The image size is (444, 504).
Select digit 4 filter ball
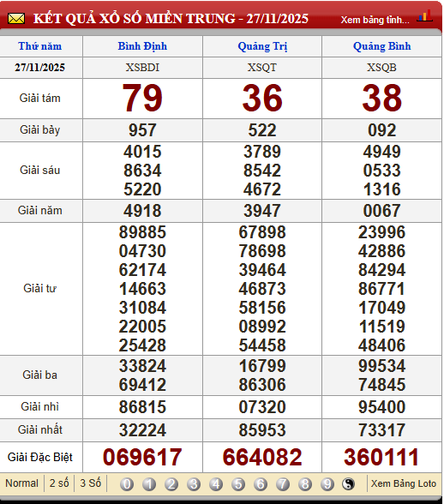[x=216, y=484]
